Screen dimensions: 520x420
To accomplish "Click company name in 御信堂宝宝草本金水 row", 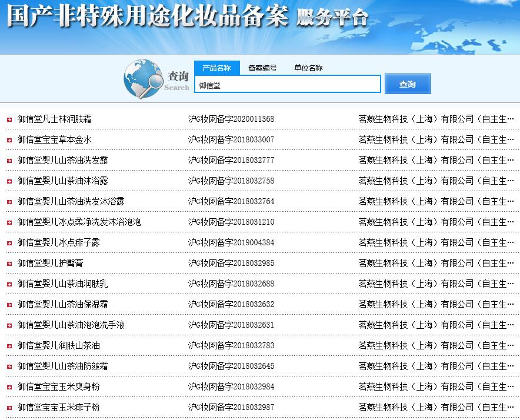I will coord(436,139).
